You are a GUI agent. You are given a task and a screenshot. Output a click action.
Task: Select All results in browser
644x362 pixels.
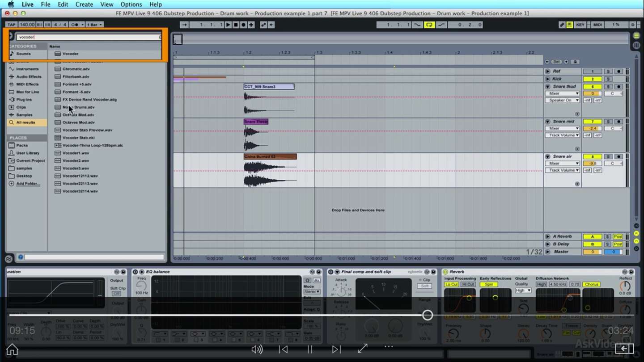[25, 122]
